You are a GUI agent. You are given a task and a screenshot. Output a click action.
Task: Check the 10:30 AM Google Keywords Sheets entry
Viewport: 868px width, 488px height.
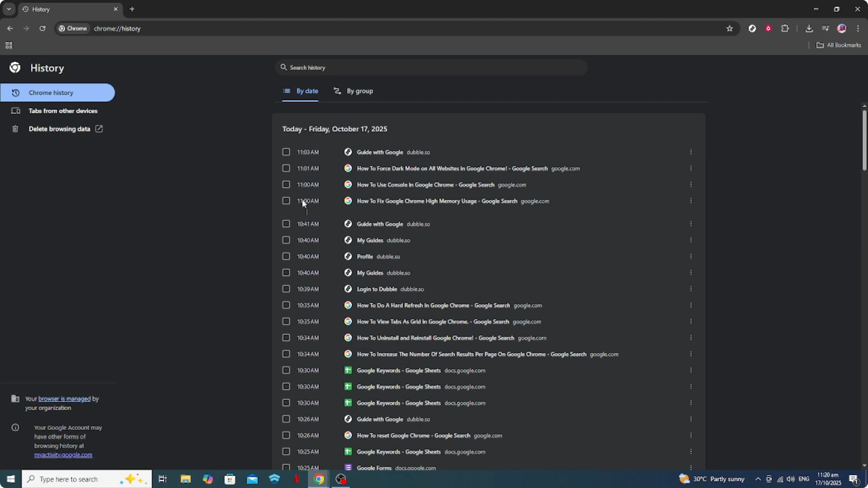[286, 370]
